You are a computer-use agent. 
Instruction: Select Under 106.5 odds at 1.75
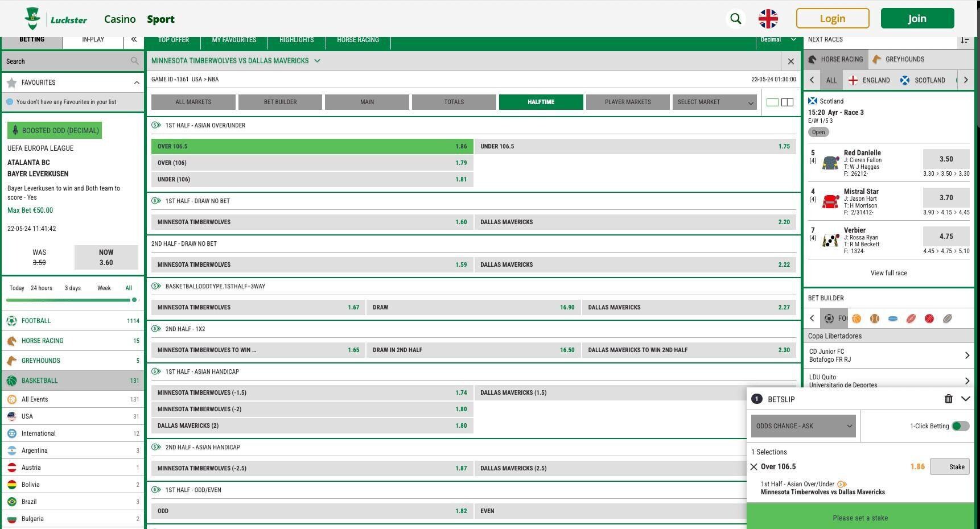[x=635, y=146]
